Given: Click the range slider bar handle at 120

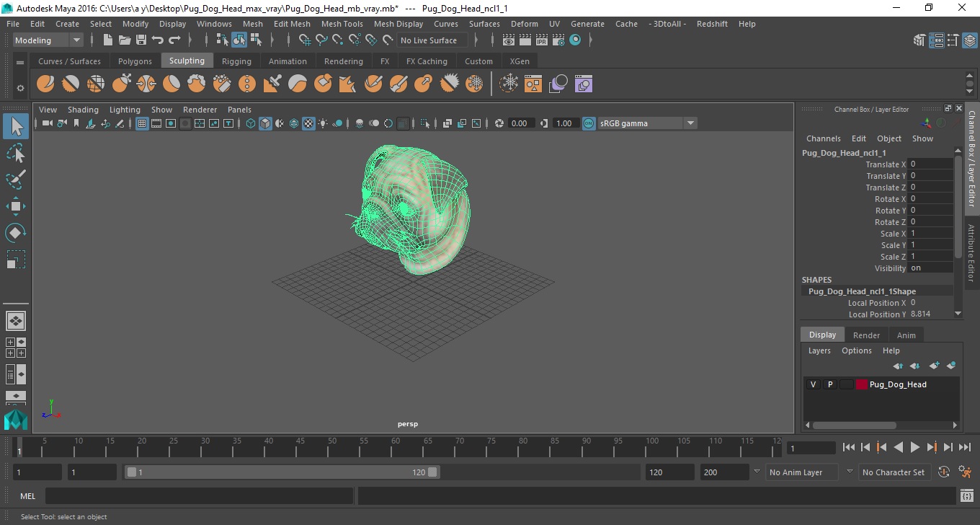Looking at the screenshot, I should (432, 472).
